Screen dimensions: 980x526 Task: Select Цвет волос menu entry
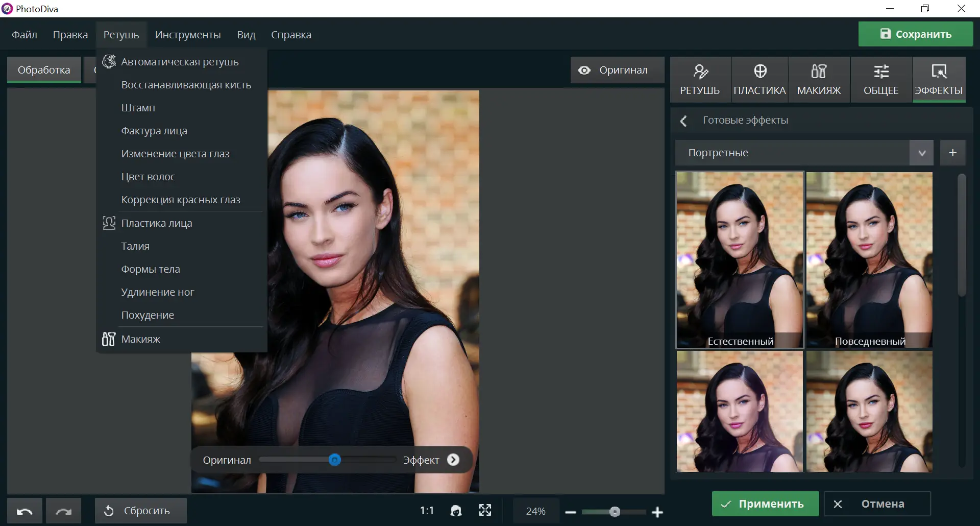tap(181, 177)
